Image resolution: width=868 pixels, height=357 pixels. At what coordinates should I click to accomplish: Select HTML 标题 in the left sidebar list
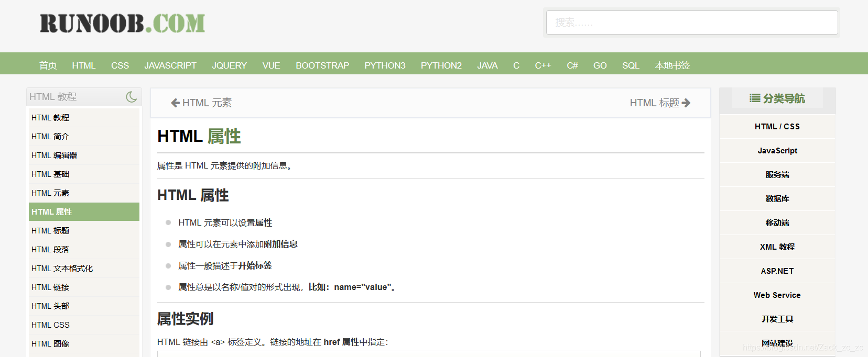(x=84, y=231)
